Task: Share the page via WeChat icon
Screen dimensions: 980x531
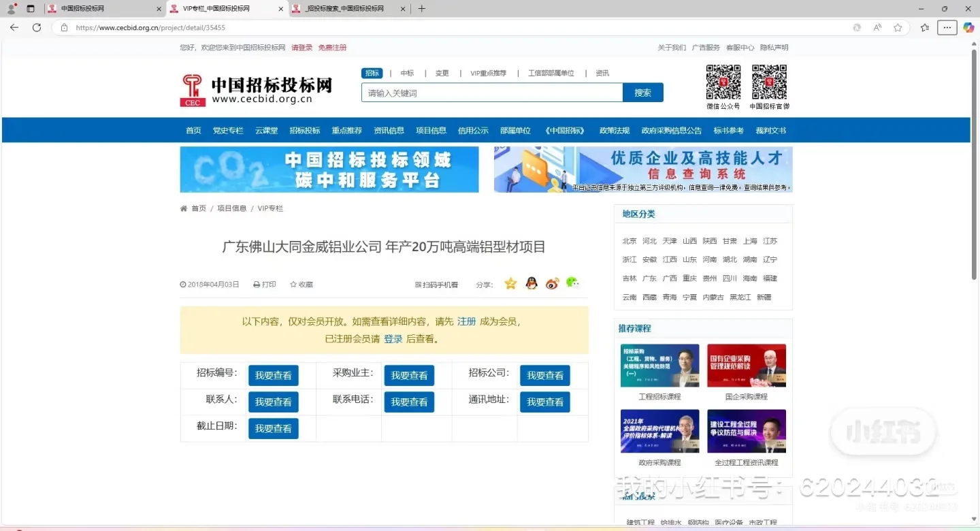Action: tap(572, 283)
